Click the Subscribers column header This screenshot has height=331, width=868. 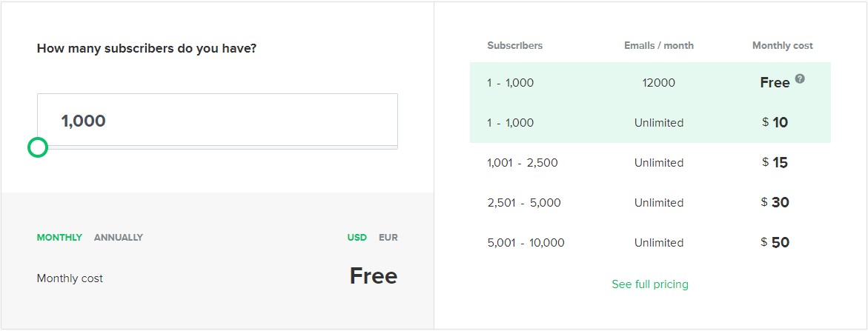coord(515,45)
